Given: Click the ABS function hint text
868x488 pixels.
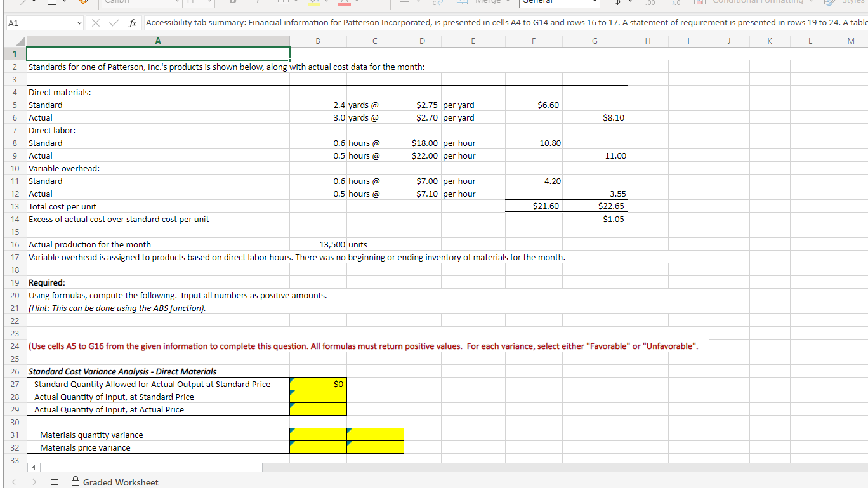Looking at the screenshot, I should pos(117,308).
